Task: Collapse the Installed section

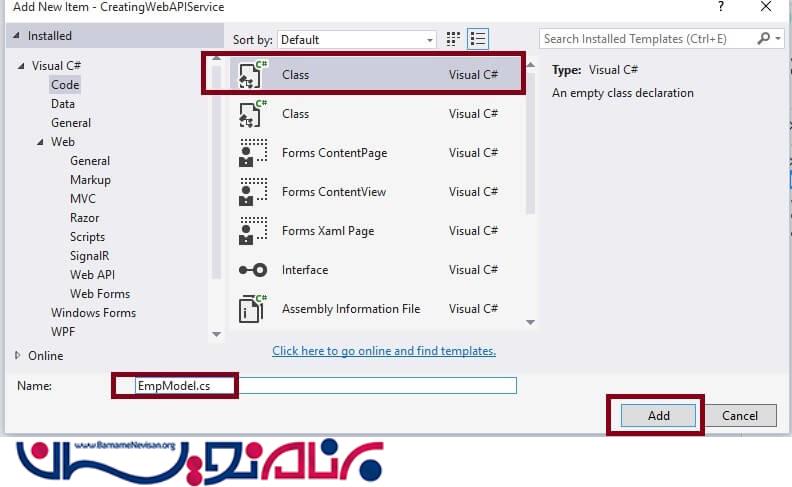Action: click(x=17, y=35)
